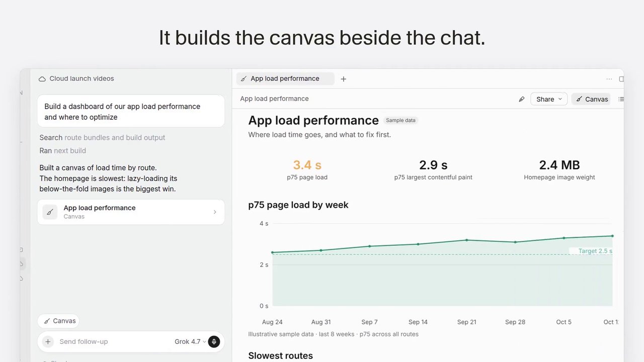
Task: Select the App load performance tab
Action: [285, 78]
